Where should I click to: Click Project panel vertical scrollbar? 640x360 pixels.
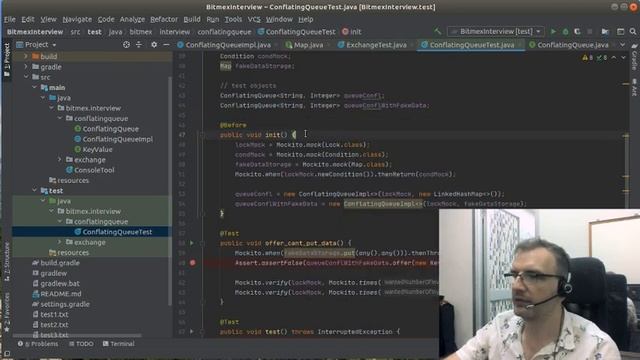pyautogui.click(x=170, y=192)
